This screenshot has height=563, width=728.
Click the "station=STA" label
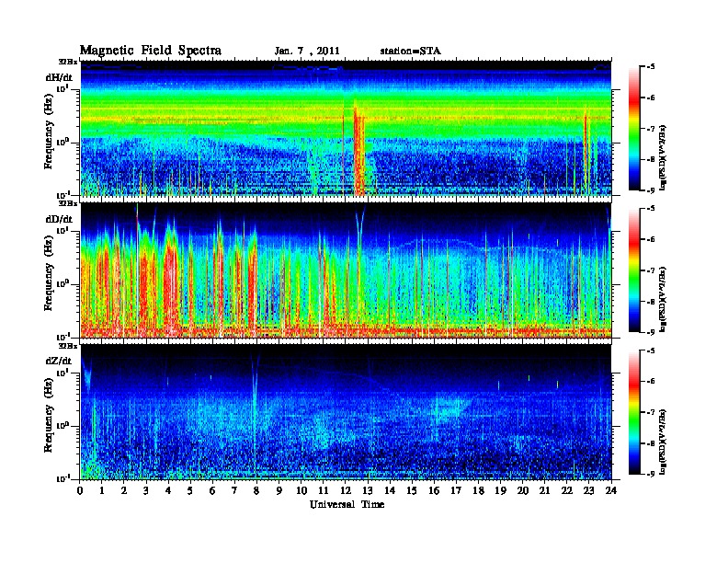410,52
